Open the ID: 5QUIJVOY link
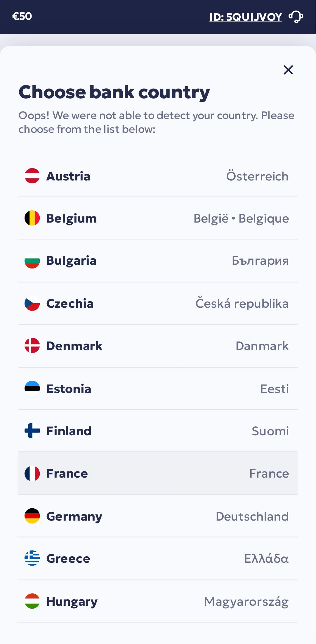 [246, 17]
